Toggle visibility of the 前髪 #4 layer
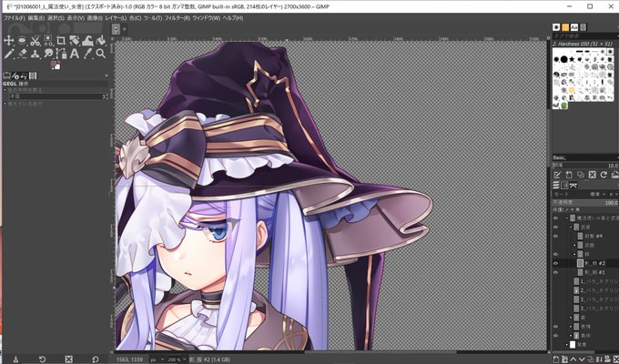 coord(556,236)
